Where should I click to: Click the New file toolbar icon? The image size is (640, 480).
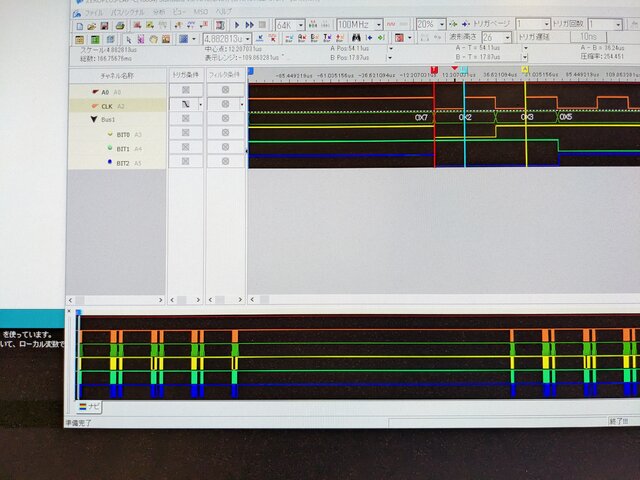80,26
